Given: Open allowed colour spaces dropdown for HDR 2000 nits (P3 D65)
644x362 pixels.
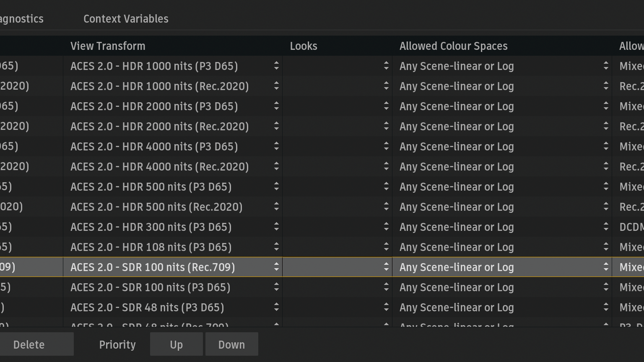Looking at the screenshot, I should 502,106.
